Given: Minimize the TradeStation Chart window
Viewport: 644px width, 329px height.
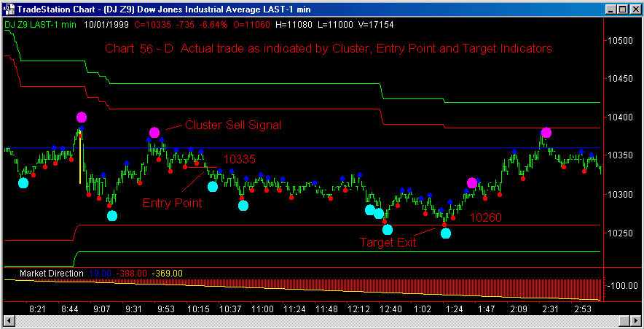Looking at the screenshot, I should pyautogui.click(x=611, y=9).
